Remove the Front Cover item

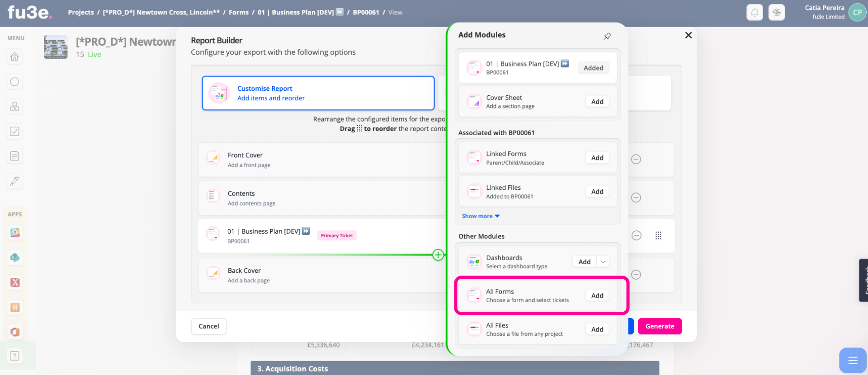[636, 159]
